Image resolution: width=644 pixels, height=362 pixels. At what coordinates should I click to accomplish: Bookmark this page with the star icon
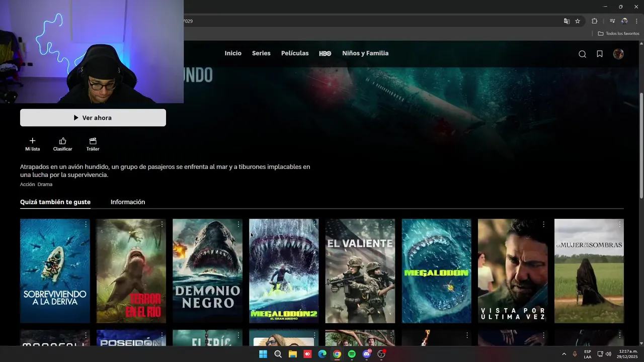click(578, 21)
